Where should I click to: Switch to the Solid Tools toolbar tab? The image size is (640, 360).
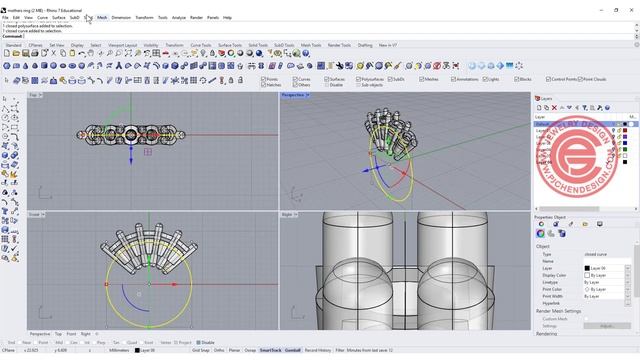click(258, 45)
